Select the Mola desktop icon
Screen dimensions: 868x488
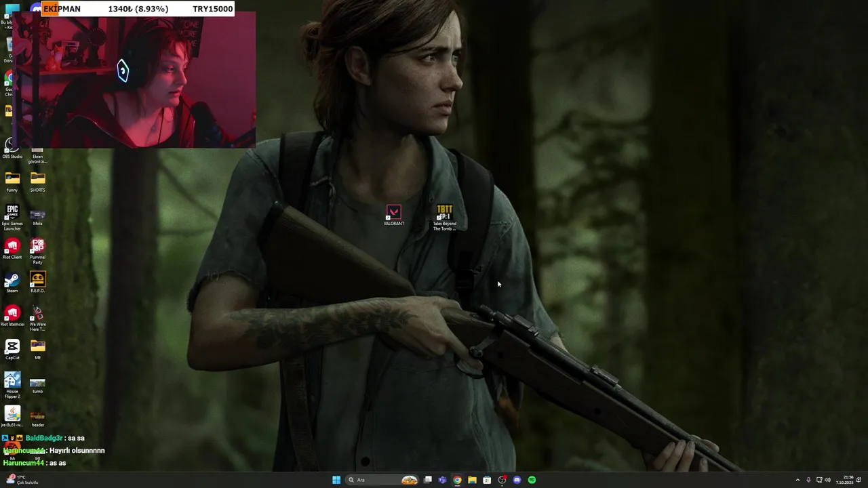37,218
